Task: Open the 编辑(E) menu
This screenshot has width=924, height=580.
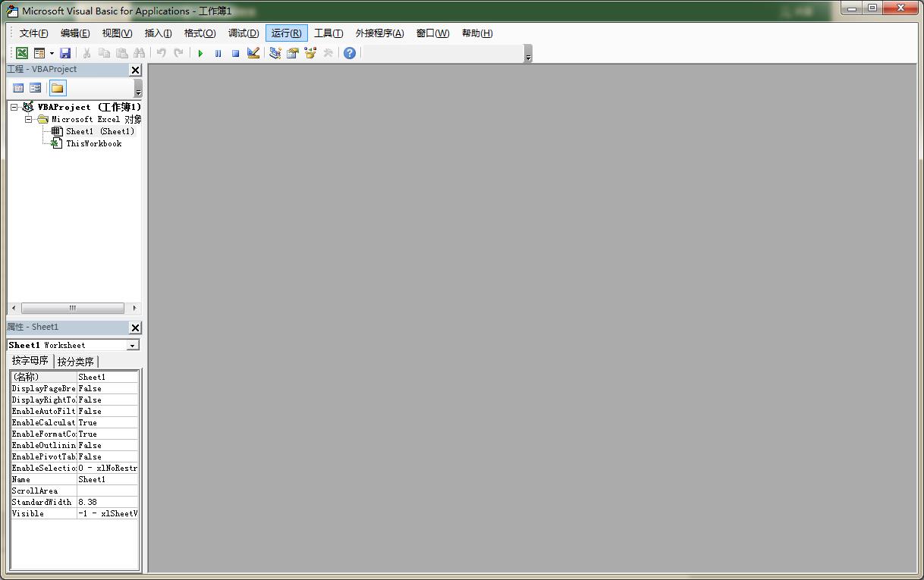Action: (x=75, y=33)
